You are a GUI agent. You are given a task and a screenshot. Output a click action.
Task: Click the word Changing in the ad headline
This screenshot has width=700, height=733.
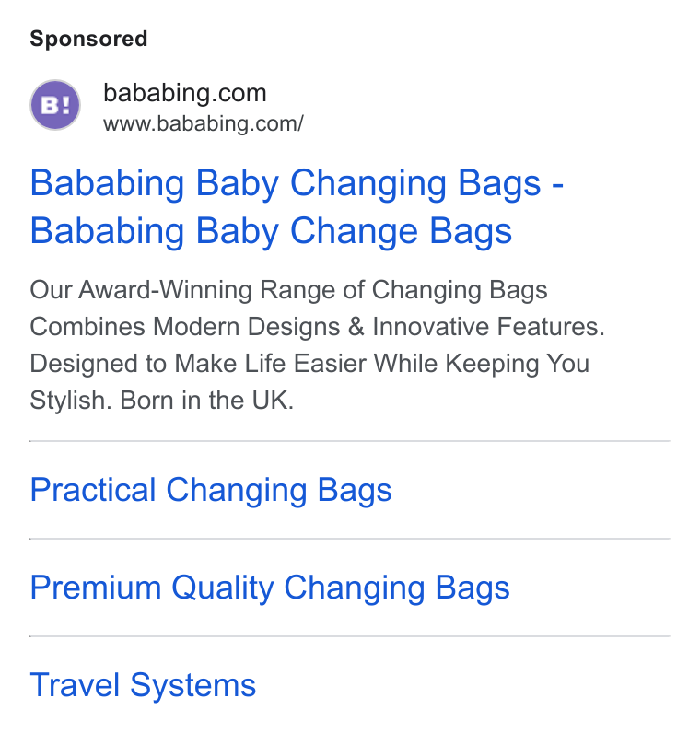tap(368, 184)
